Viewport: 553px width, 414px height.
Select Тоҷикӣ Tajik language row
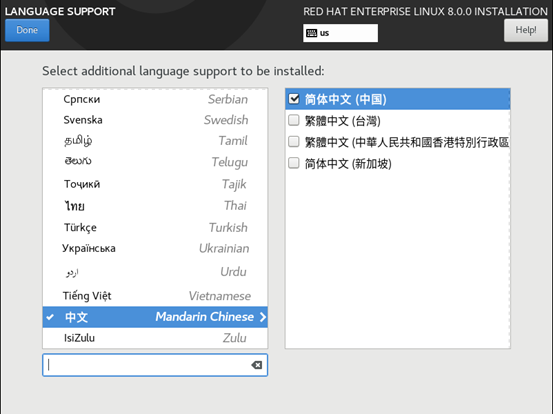tap(155, 184)
